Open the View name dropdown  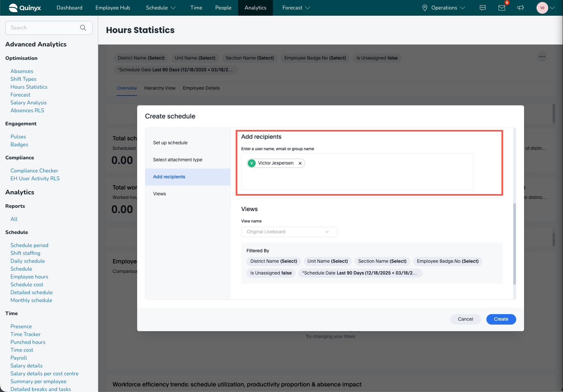pos(289,232)
